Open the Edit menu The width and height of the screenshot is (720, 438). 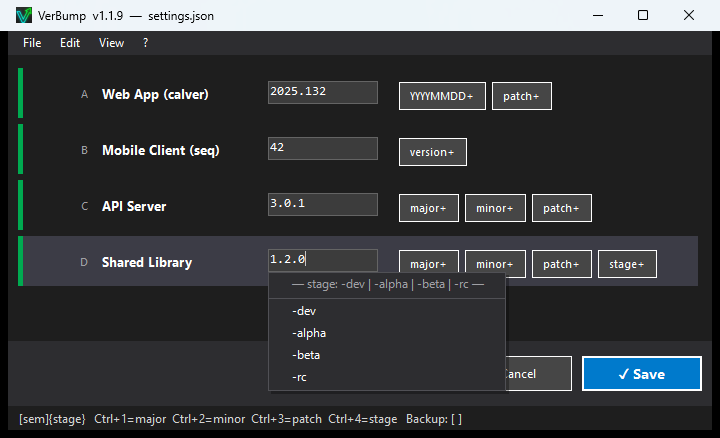click(70, 43)
